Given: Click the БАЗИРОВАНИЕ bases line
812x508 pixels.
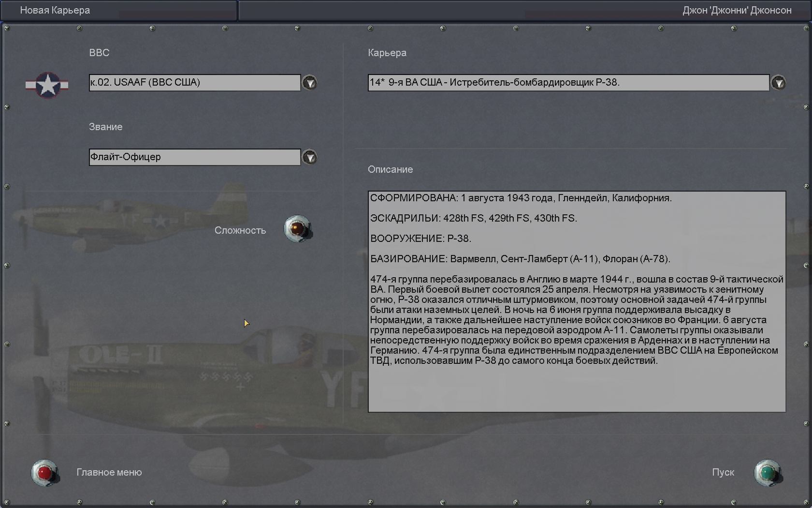Looking at the screenshot, I should pyautogui.click(x=520, y=259).
